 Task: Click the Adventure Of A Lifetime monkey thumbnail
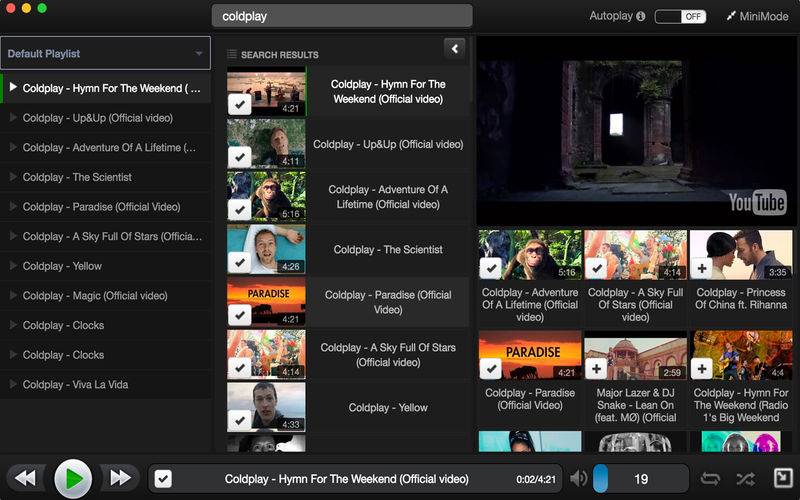(266, 196)
